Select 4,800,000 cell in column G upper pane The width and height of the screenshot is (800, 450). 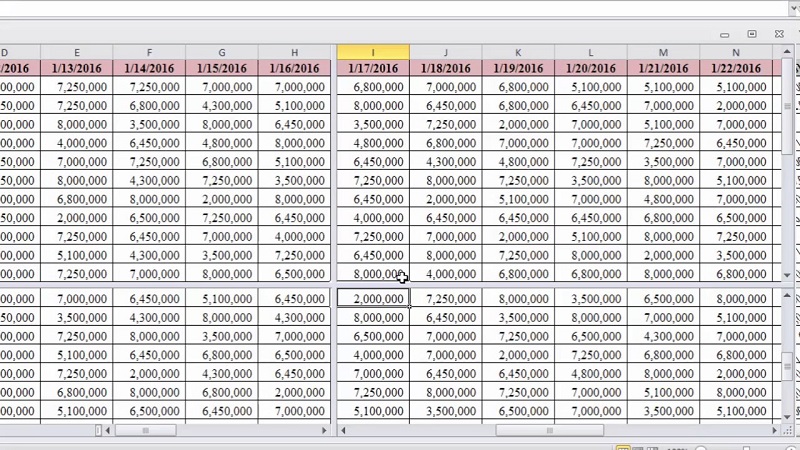pos(222,143)
